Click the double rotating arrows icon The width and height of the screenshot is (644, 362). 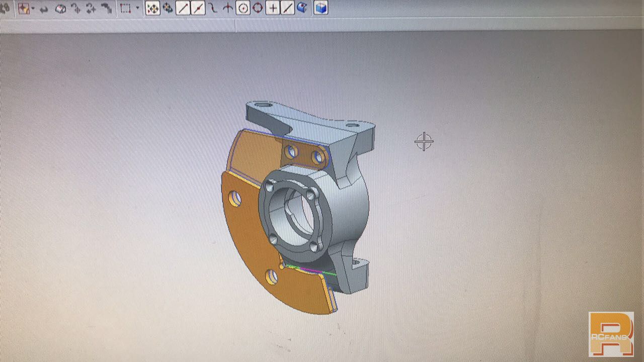[91, 8]
